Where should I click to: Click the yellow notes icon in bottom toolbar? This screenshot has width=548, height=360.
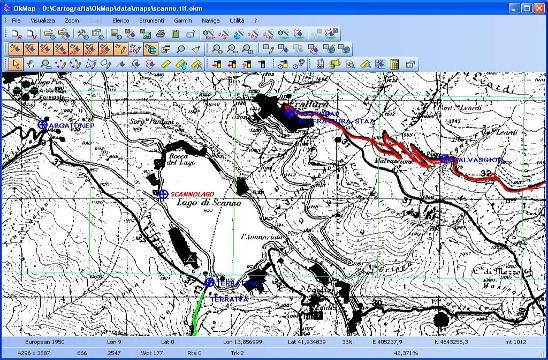(x=335, y=64)
